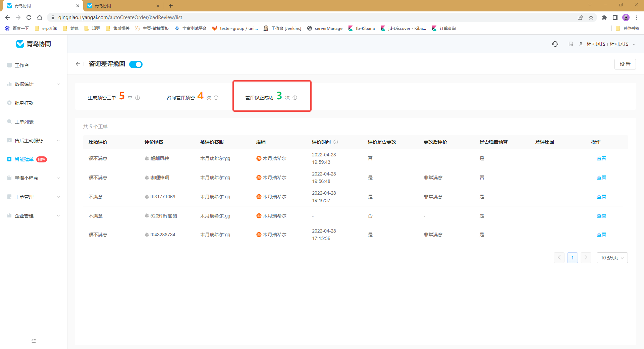This screenshot has width=644, height=349.
Task: Click info icon beside 生成预警工单
Action: pos(138,98)
